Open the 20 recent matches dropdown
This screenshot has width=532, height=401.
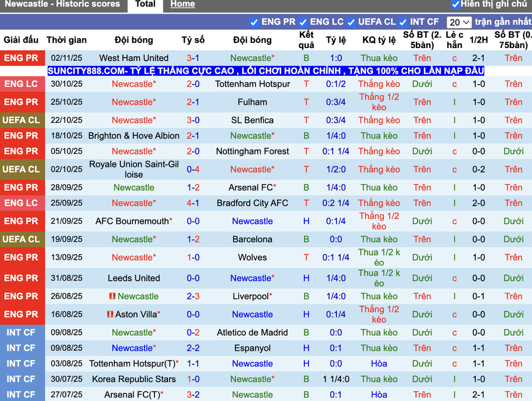(x=459, y=23)
